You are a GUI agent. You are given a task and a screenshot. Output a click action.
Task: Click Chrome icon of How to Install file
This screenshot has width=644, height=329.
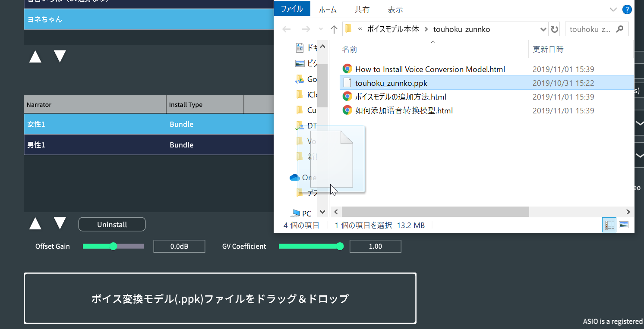pyautogui.click(x=347, y=69)
